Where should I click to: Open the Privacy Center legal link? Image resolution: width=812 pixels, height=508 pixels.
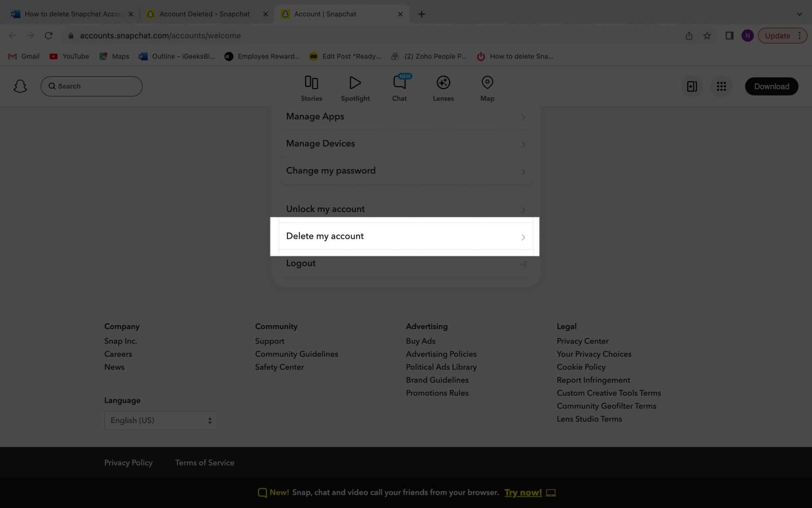pyautogui.click(x=582, y=341)
